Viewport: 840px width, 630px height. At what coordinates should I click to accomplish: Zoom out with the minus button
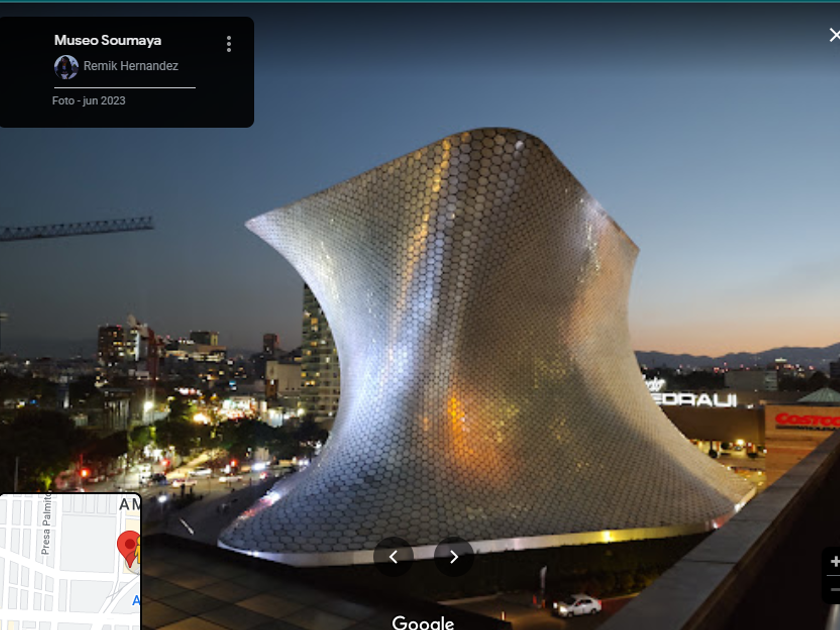(x=834, y=590)
